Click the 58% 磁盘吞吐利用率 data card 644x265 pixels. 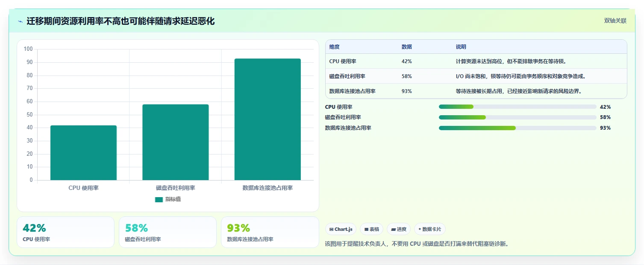[168, 232]
